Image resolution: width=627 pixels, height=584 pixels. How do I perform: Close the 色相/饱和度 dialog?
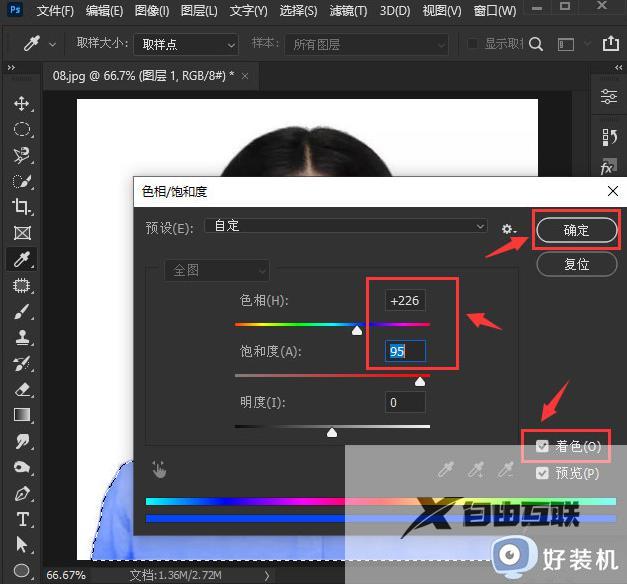point(613,191)
